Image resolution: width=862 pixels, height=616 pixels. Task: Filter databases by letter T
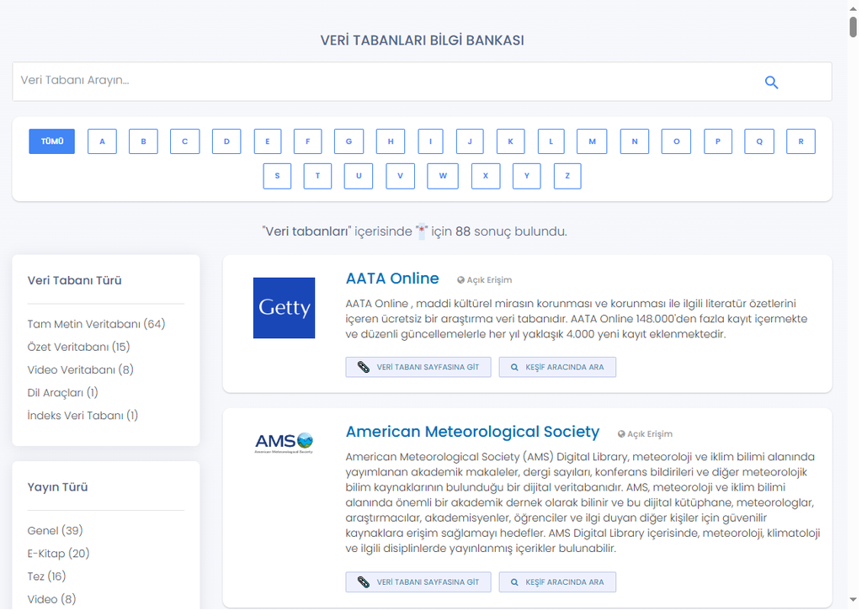click(x=317, y=176)
